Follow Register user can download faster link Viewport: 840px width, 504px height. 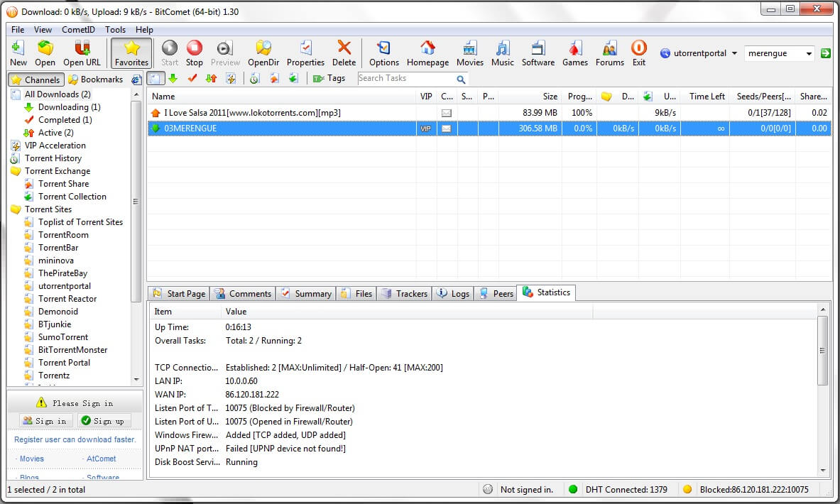pyautogui.click(x=75, y=439)
